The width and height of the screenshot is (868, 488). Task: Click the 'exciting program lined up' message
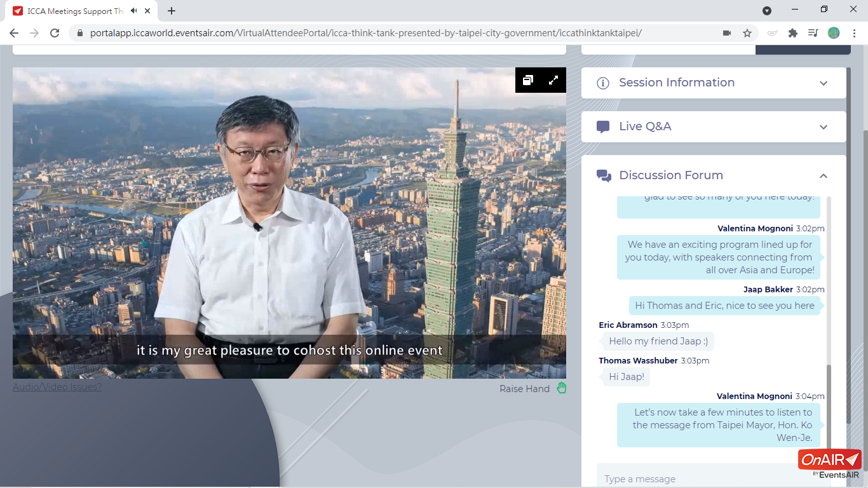pos(719,257)
